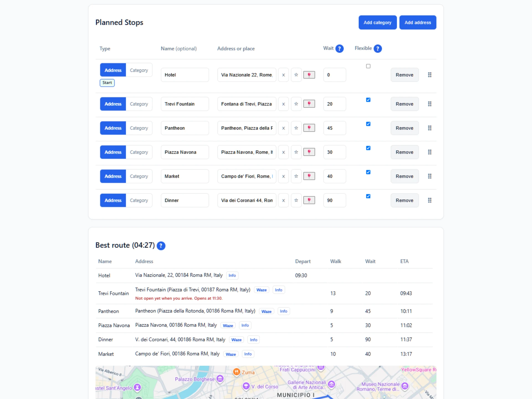
Task: Open the Info link for Market route
Action: point(248,354)
